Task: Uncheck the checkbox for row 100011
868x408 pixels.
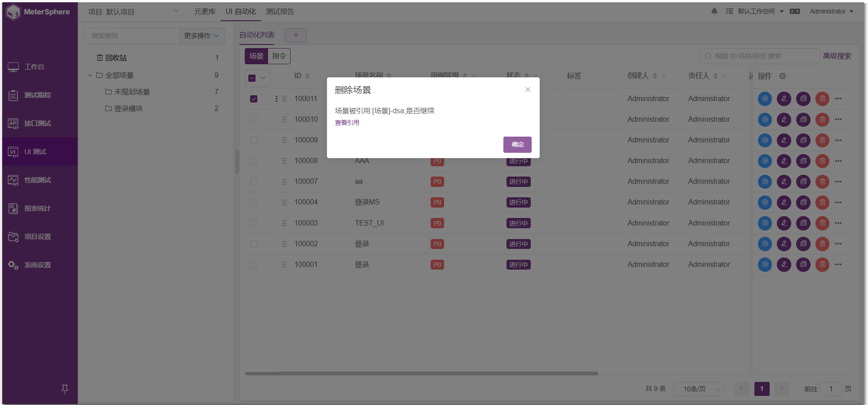Action: (x=254, y=98)
